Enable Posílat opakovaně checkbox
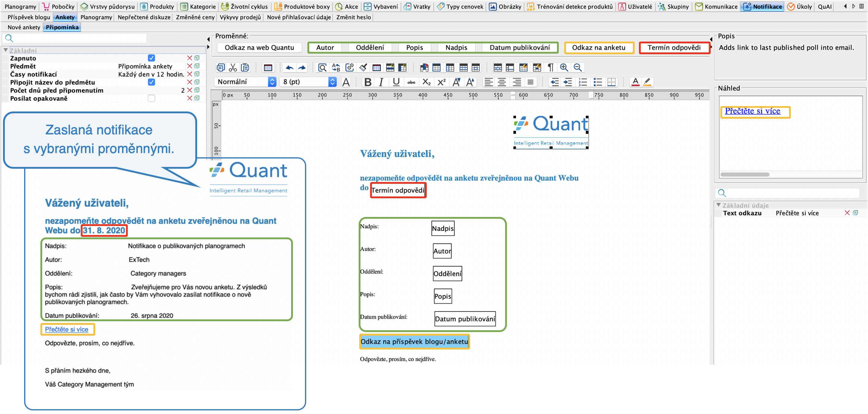 [x=151, y=98]
